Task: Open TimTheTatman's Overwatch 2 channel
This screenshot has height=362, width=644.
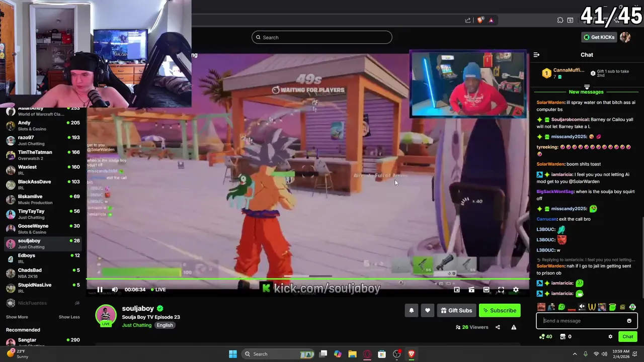Action: click(43, 155)
